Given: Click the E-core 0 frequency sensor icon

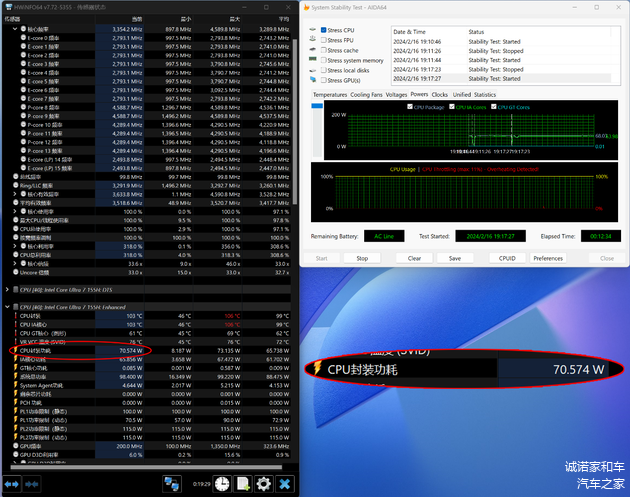Looking at the screenshot, I should point(24,38).
